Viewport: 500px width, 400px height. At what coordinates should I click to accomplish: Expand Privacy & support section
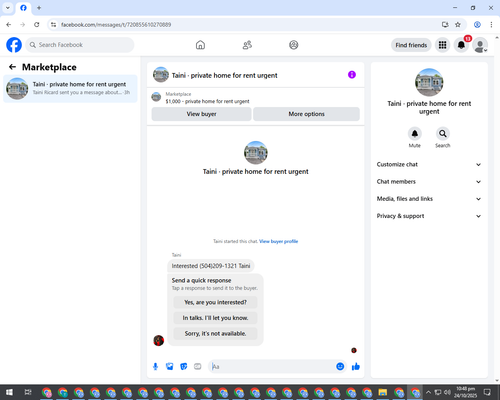click(429, 216)
